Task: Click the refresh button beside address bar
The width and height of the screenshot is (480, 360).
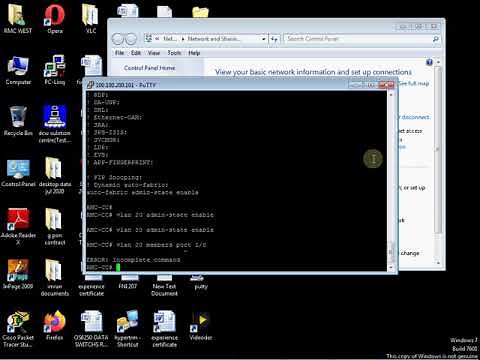Action: 274,39
